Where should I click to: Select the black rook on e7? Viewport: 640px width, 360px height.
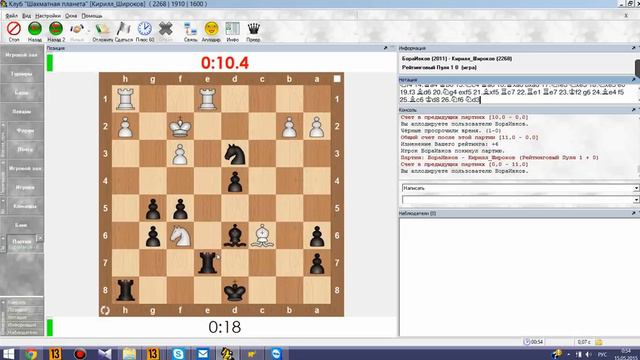(x=207, y=263)
